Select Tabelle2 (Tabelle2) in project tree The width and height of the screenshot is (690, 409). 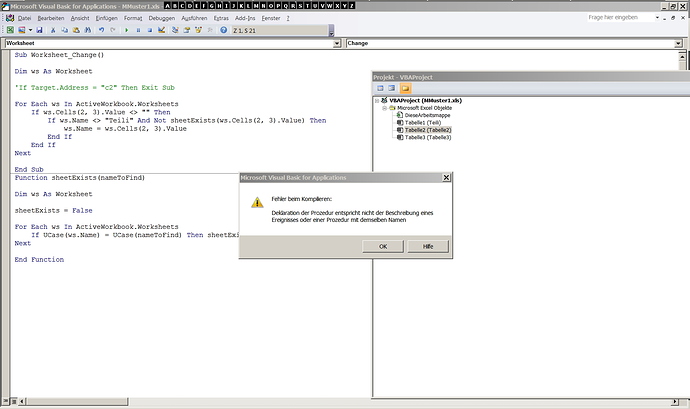pos(428,130)
